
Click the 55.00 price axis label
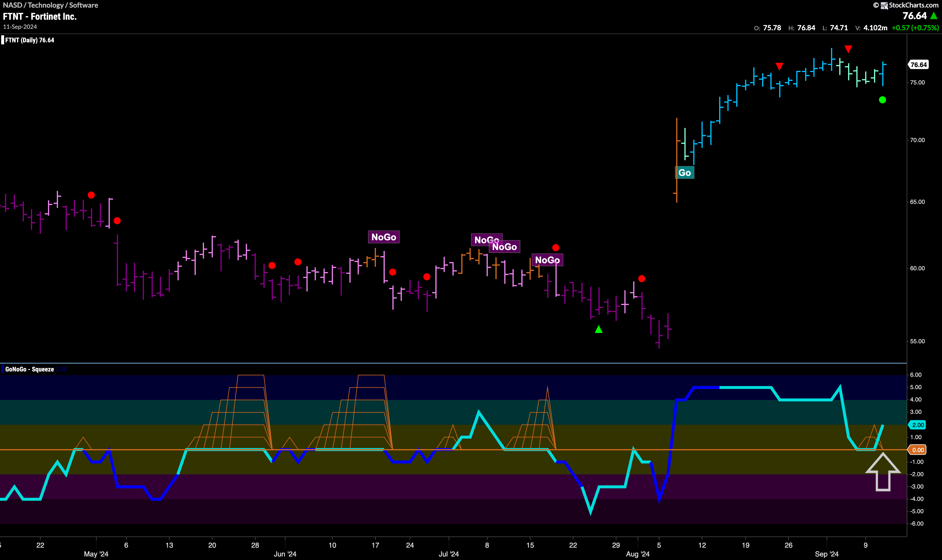(918, 341)
